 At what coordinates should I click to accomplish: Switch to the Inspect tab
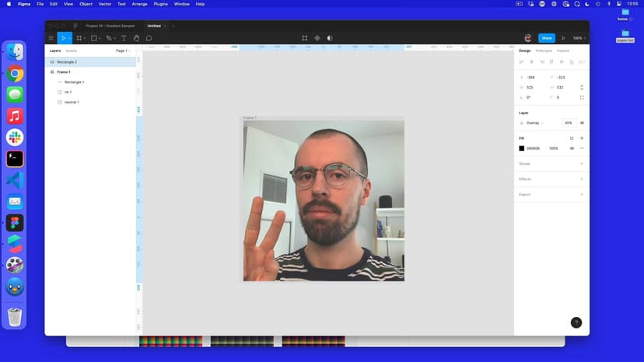(563, 51)
